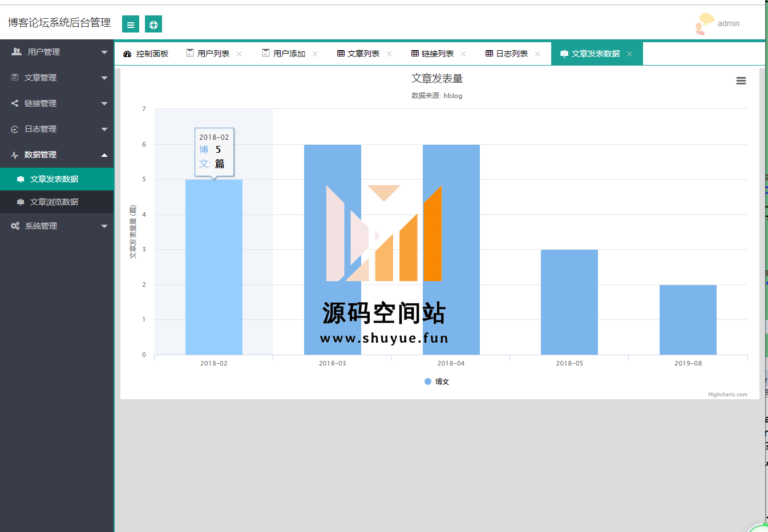Toggle the 博文 series legend item

click(x=437, y=381)
